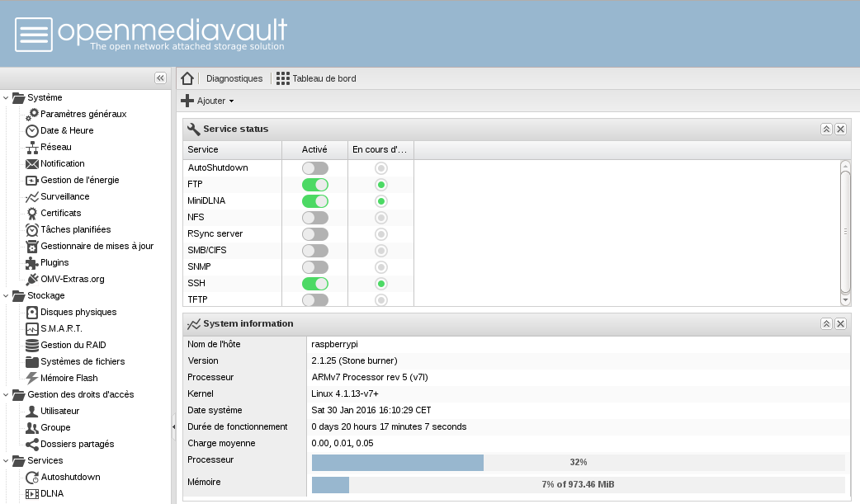The image size is (860, 504).
Task: Open Mémoire Flash lightning icon
Action: 32,378
